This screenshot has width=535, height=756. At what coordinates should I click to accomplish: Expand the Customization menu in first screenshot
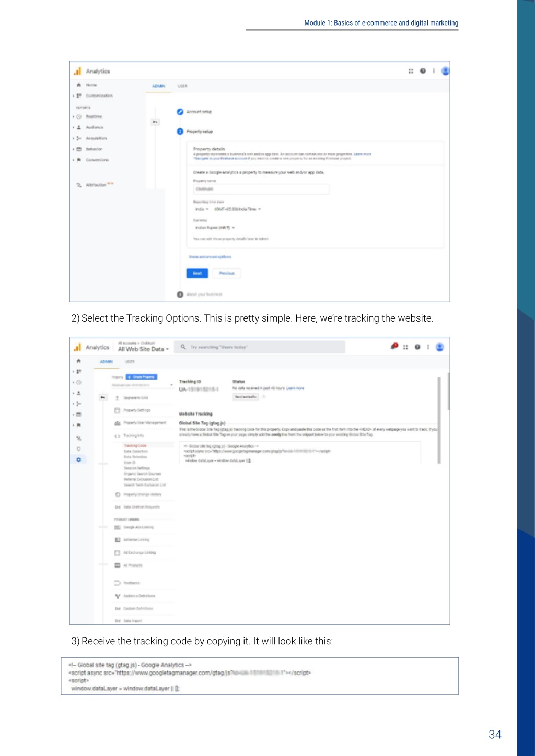(73, 96)
